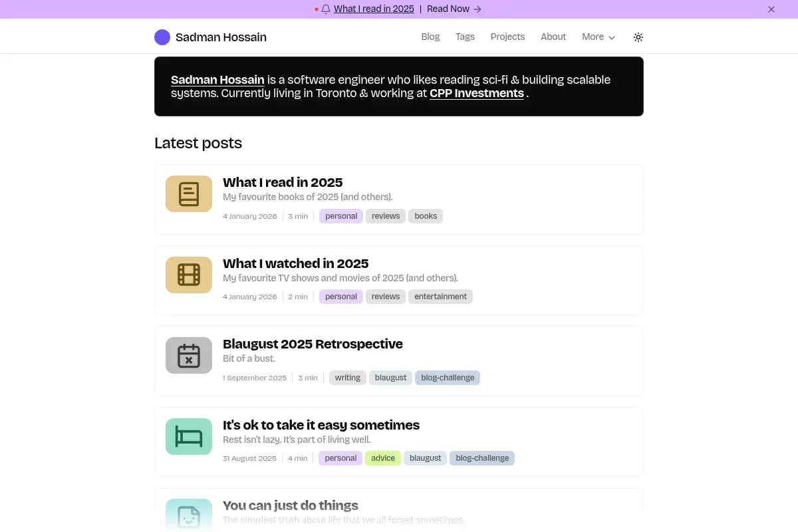The image size is (798, 532).
Task: Click the purple circle site logo
Action: point(162,37)
